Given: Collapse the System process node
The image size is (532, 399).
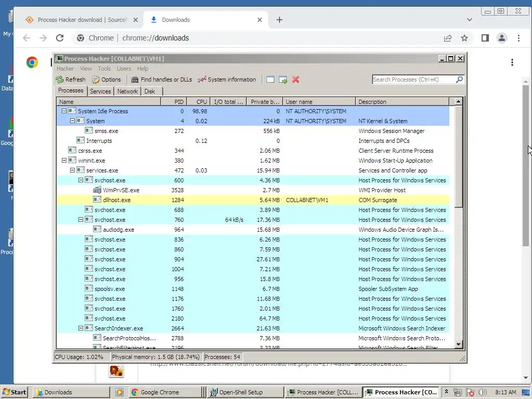Looking at the screenshot, I should [72, 121].
